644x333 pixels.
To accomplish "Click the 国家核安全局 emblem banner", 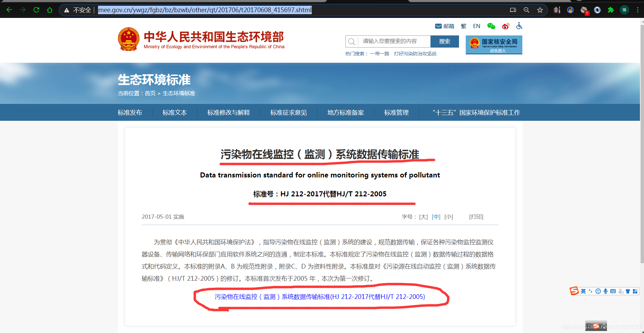I will [x=494, y=45].
